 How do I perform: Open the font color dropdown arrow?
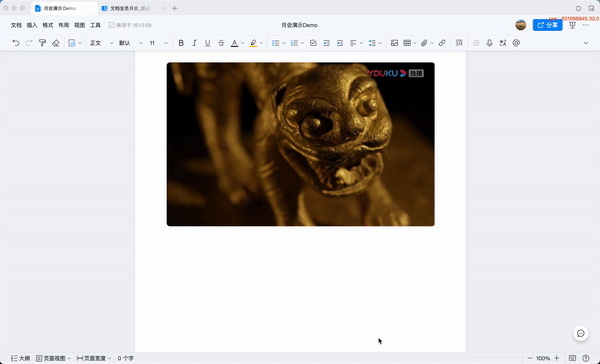click(x=242, y=43)
